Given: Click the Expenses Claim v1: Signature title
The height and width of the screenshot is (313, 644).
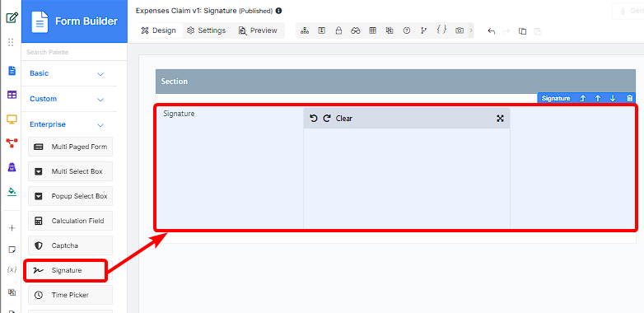Looking at the screenshot, I should click(186, 11).
